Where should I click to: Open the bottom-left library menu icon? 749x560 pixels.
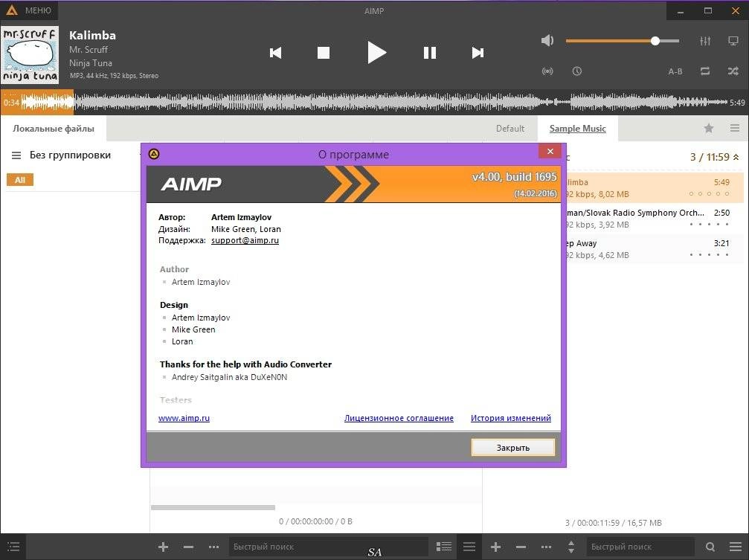pos(13,547)
